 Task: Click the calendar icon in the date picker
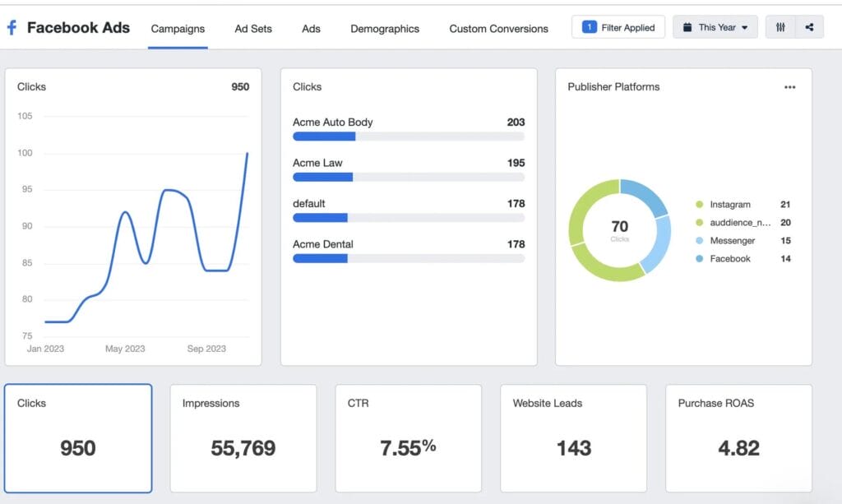tap(687, 27)
